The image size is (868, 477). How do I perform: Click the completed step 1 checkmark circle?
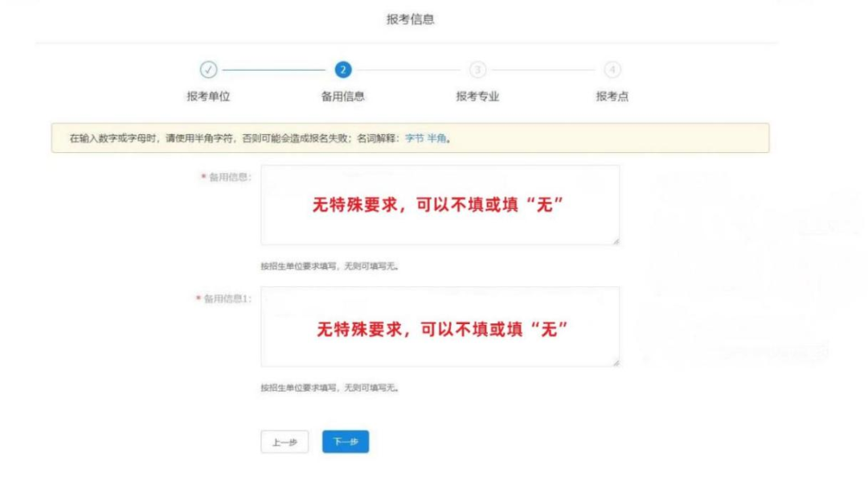[208, 70]
